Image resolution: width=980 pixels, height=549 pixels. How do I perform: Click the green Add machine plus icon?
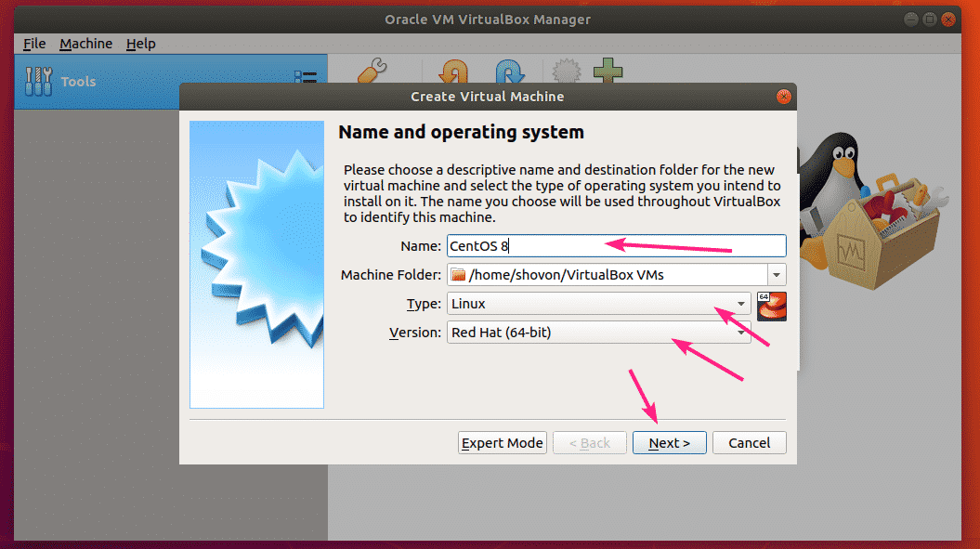pyautogui.click(x=608, y=71)
